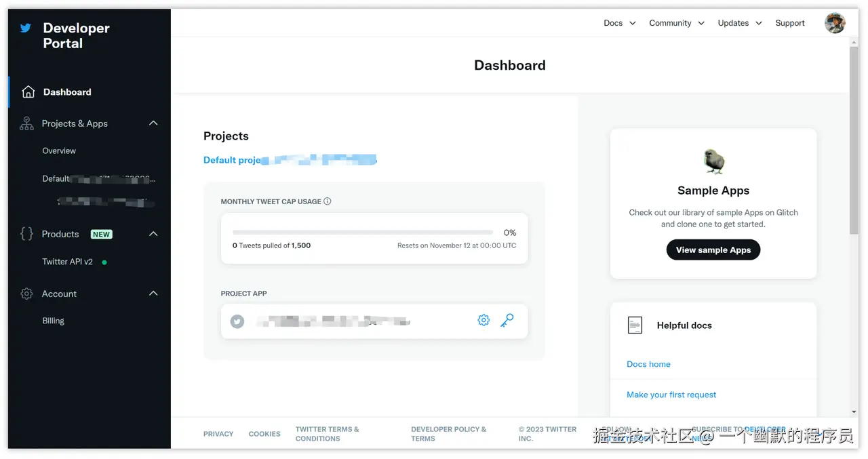Open Dashboard home icon in sidebar
The width and height of the screenshot is (868, 459).
(x=28, y=92)
